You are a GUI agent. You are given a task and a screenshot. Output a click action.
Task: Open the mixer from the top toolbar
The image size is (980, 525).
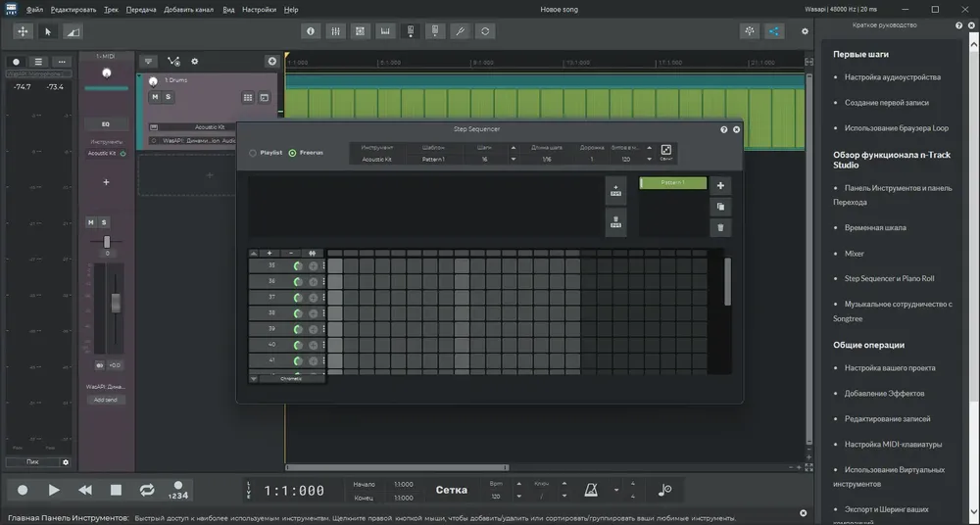(335, 31)
